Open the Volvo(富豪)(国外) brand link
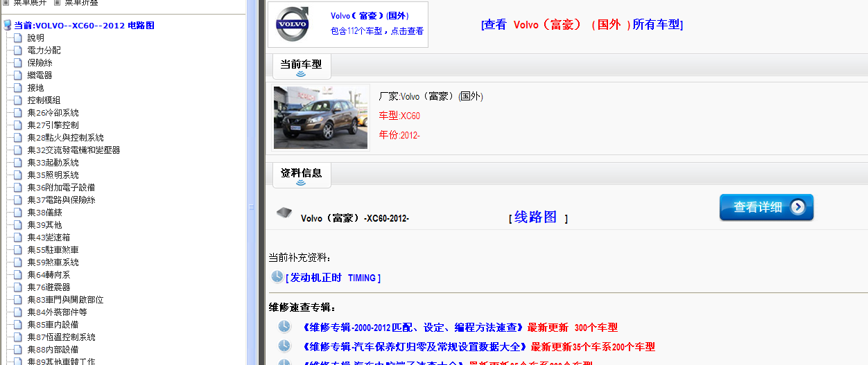 [370, 16]
